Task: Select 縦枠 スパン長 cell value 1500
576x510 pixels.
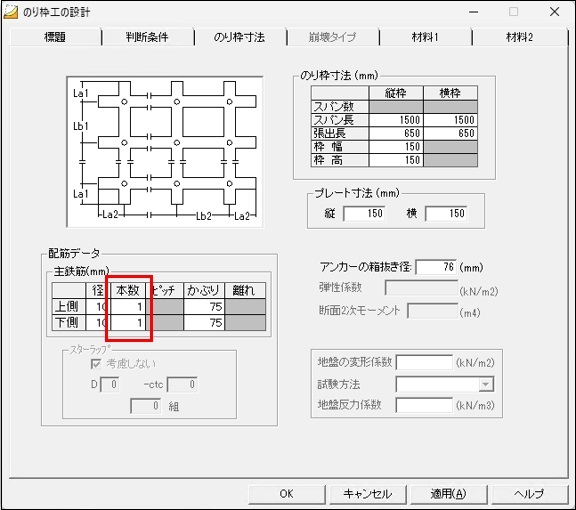Action: (396, 120)
